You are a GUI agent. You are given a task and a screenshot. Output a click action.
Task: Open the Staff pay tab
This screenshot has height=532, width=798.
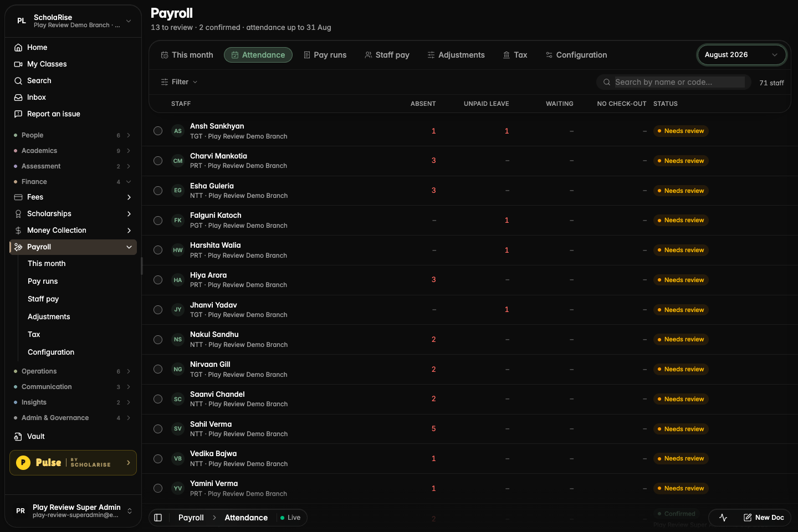point(387,55)
